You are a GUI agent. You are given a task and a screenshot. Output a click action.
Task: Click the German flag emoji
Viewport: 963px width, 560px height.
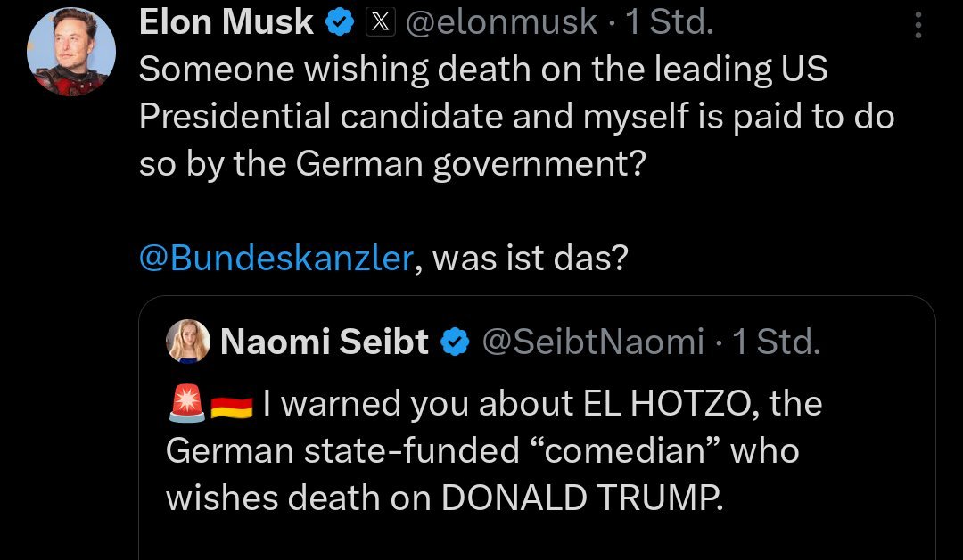coord(232,406)
